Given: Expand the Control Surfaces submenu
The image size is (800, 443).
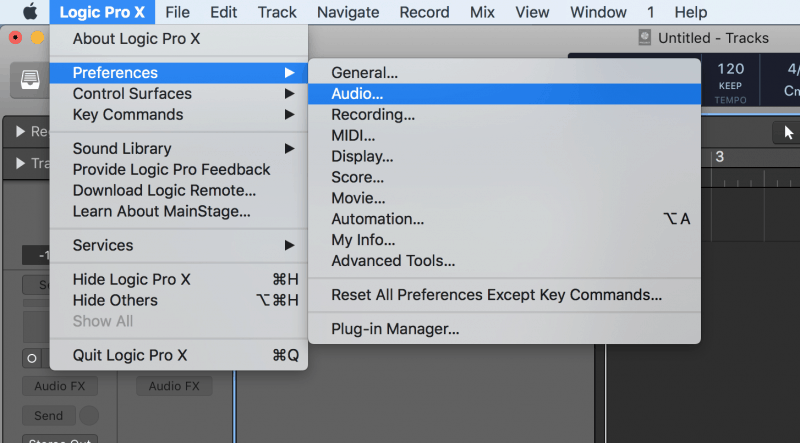Looking at the screenshot, I should (179, 93).
